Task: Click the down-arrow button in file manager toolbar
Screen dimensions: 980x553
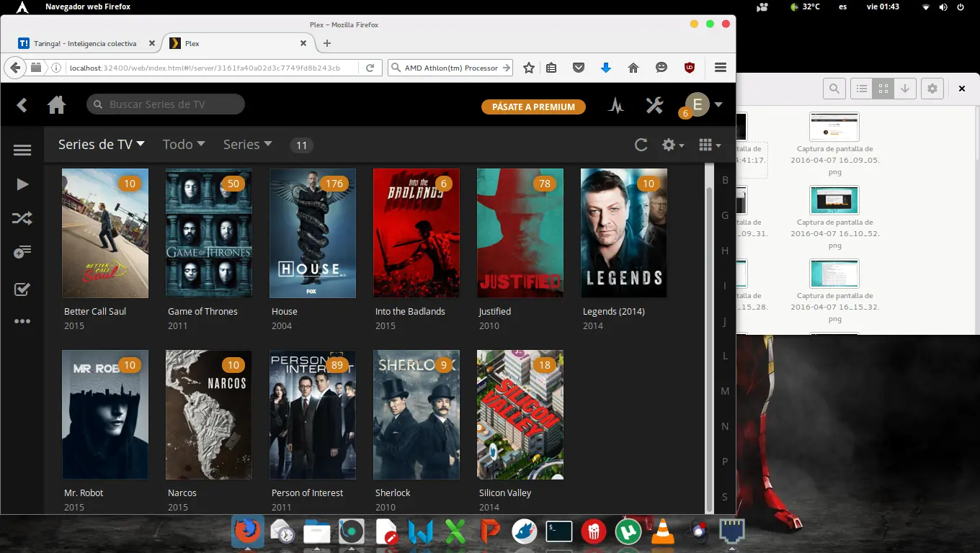Action: 905,89
